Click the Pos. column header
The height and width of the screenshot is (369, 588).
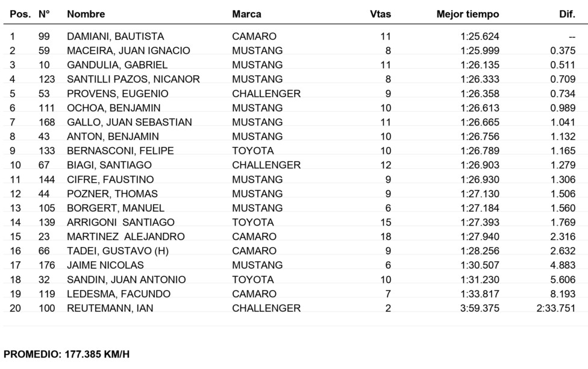[20, 14]
